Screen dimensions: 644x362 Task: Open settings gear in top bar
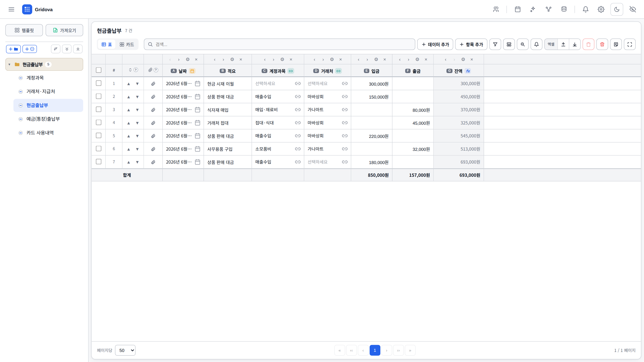click(601, 9)
